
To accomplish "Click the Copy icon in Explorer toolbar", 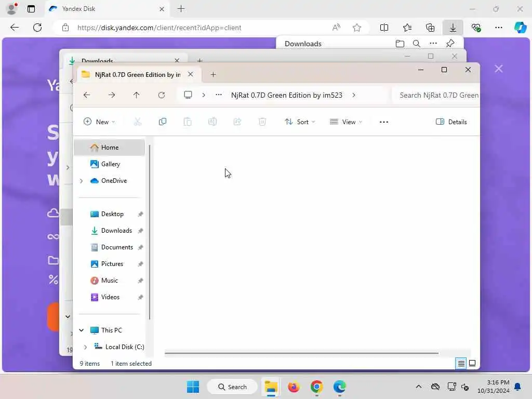I will (163, 122).
